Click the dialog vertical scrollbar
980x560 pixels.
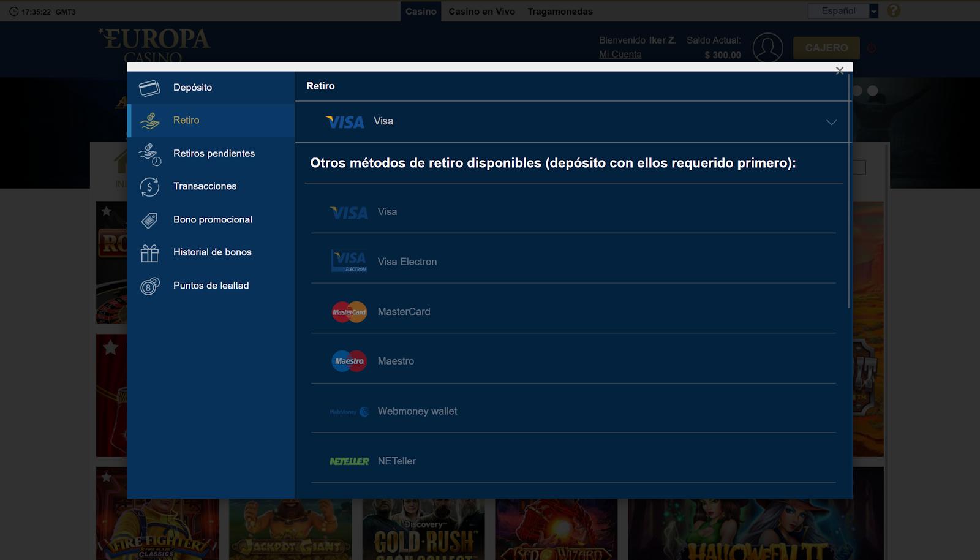(849, 190)
